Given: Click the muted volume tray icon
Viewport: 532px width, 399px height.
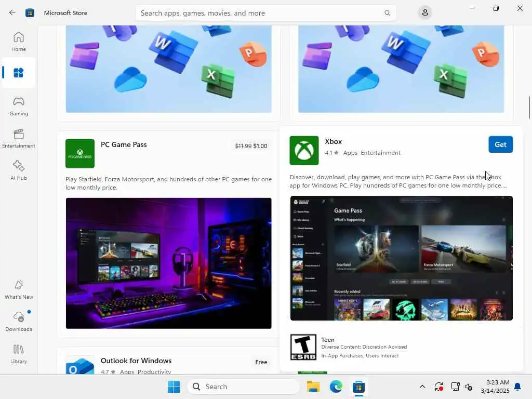Looking at the screenshot, I should (469, 387).
